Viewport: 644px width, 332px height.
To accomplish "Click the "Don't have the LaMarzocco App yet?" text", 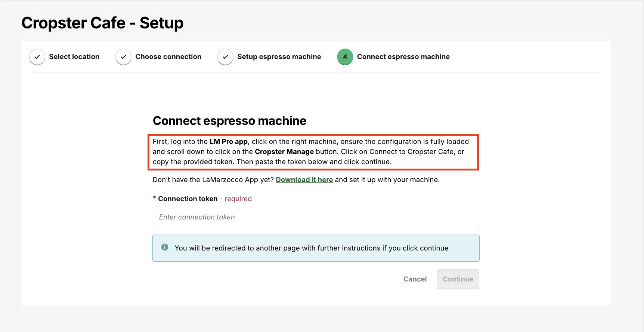I will click(x=213, y=180).
